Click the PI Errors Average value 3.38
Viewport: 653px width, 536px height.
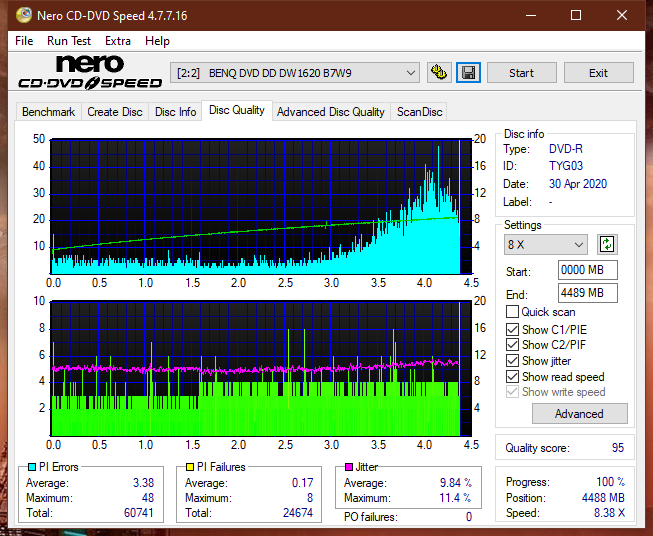pos(144,483)
